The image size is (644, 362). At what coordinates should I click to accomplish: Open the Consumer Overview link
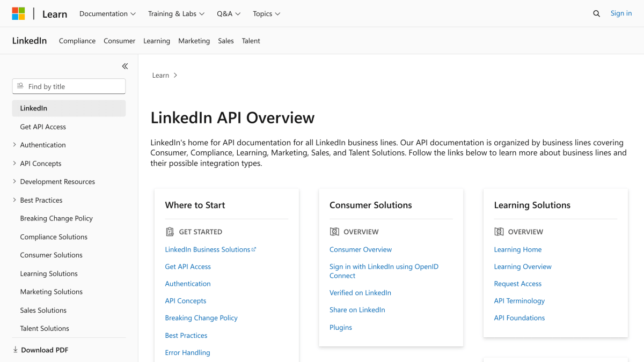(361, 249)
